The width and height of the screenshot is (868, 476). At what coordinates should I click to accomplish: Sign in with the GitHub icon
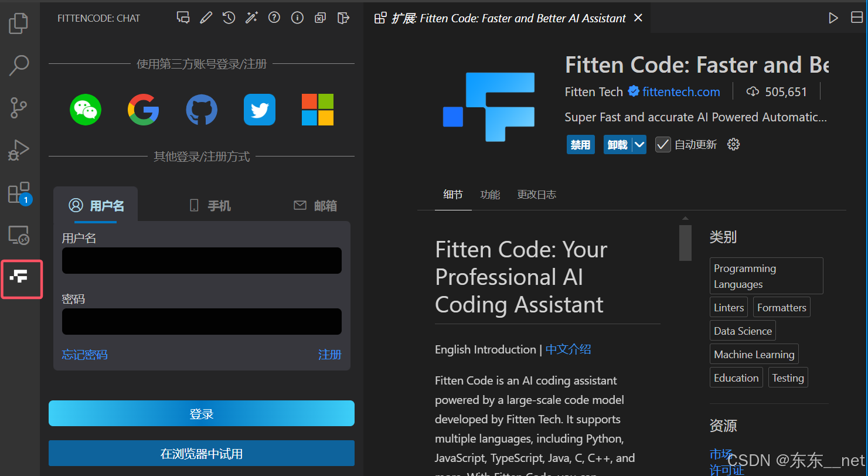click(202, 110)
